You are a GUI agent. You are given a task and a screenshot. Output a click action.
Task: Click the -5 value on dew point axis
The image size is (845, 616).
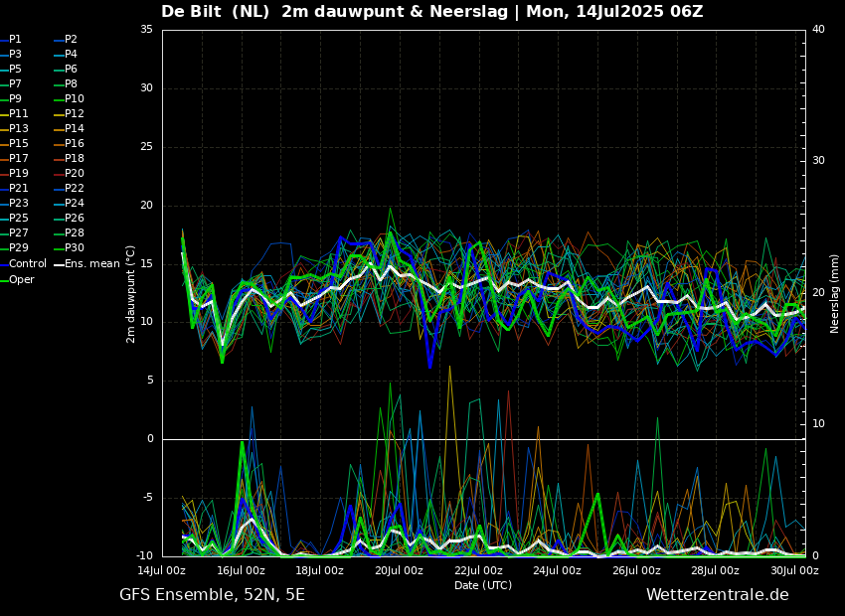pos(148,498)
